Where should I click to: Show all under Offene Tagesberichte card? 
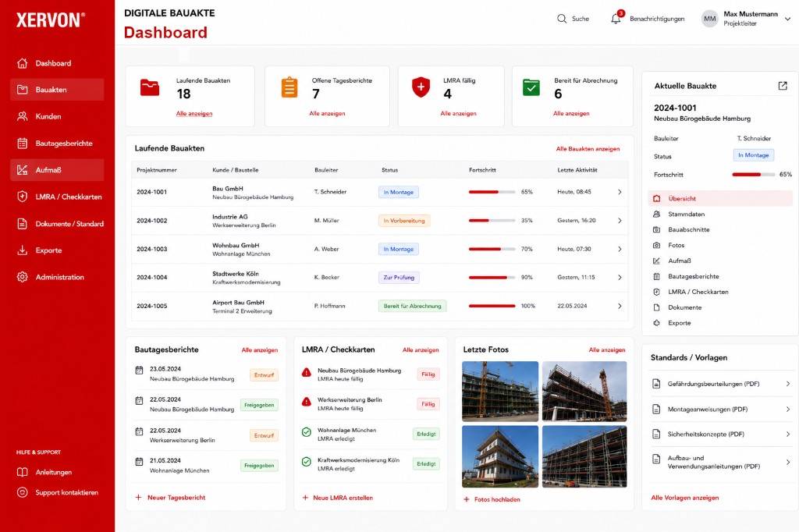pyautogui.click(x=327, y=114)
